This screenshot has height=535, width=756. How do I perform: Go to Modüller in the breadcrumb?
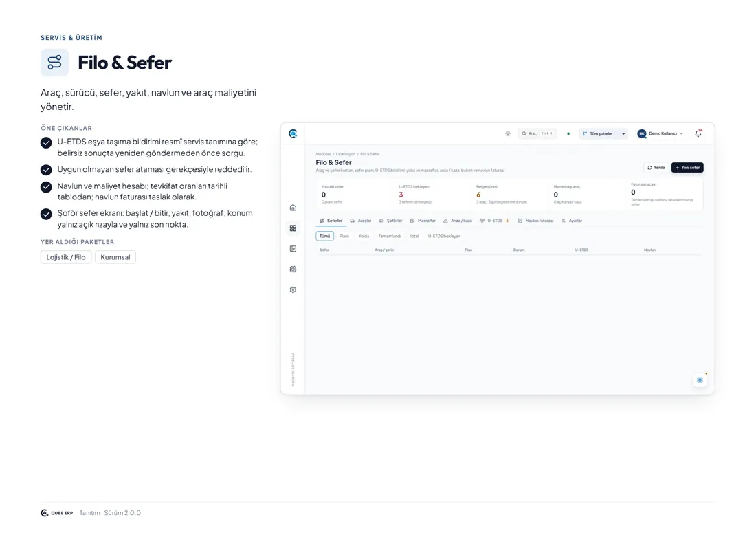[x=323, y=154]
